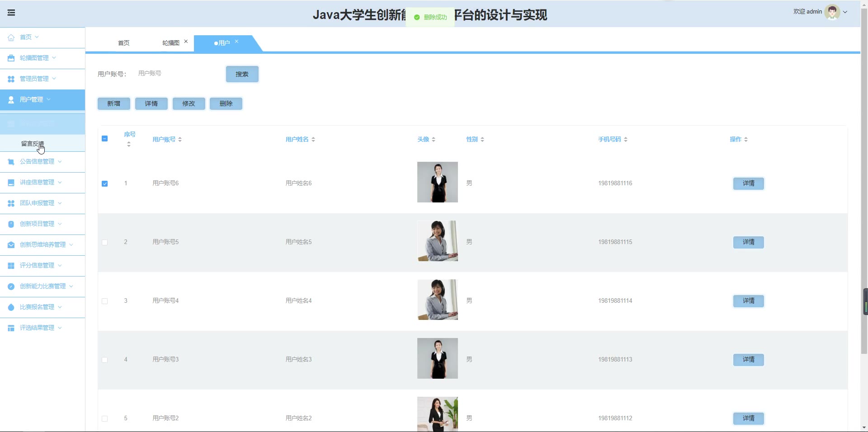Click the 删除 button
The height and width of the screenshot is (432, 868).
coord(226,104)
